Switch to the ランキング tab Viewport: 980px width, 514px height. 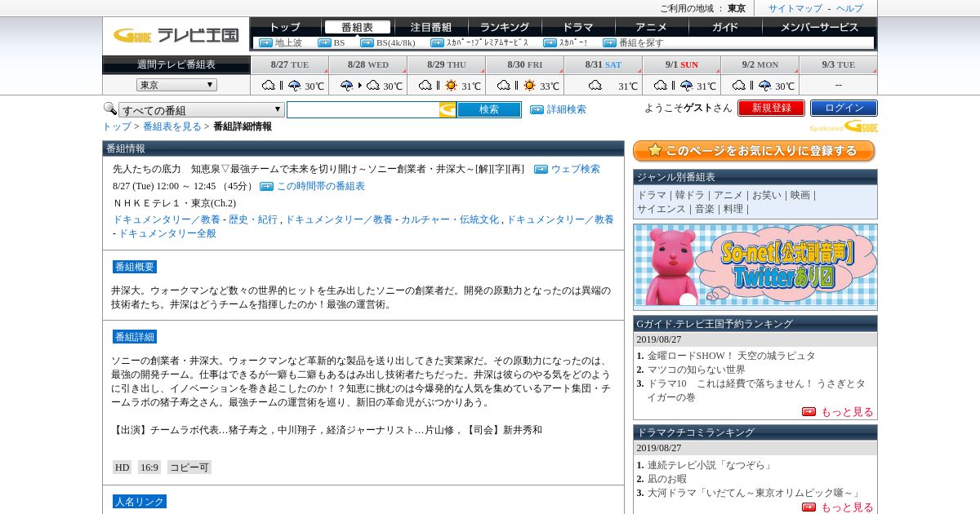click(504, 27)
